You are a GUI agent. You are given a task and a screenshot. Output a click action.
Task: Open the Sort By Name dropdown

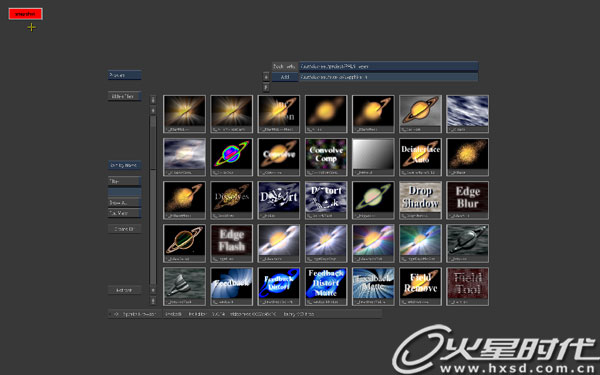(x=124, y=165)
